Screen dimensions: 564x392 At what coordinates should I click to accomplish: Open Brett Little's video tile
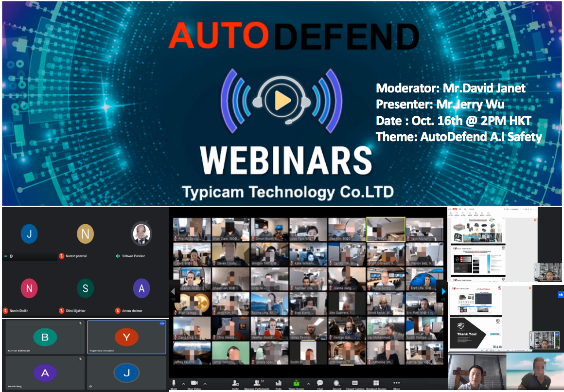tap(424, 279)
